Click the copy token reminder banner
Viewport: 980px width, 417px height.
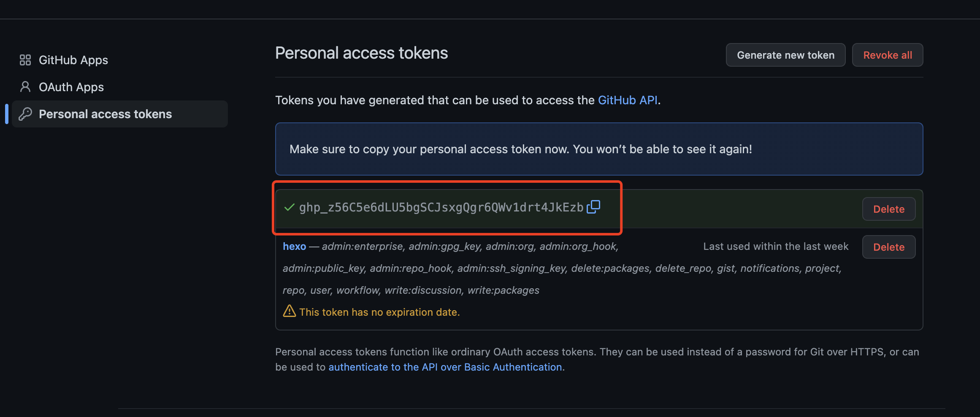599,149
